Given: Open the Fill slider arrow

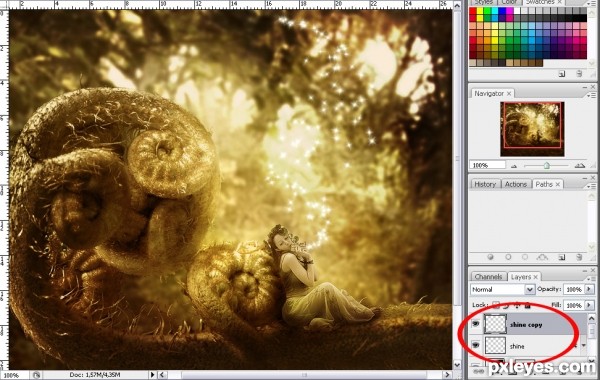Looking at the screenshot, I should (x=590, y=305).
